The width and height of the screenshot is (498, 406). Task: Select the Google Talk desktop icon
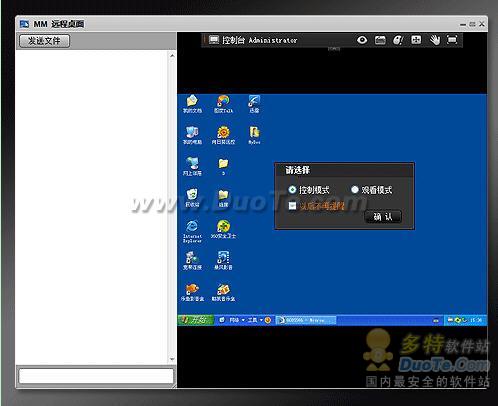pos(223,104)
